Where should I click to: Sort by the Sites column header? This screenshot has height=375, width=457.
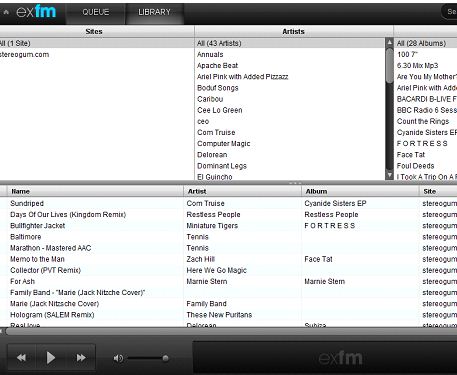click(x=94, y=31)
